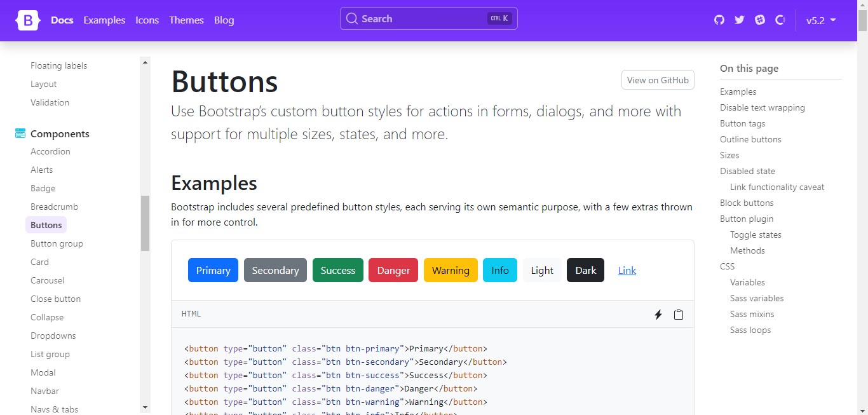
Task: Click sidebar scrollbar up arrow
Action: coord(146,62)
